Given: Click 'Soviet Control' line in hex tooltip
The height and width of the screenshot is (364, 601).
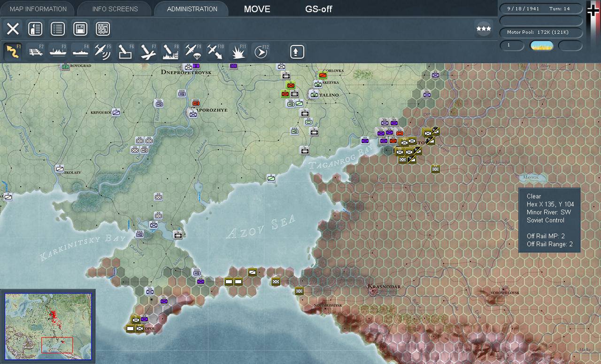Looking at the screenshot, I should [546, 220].
